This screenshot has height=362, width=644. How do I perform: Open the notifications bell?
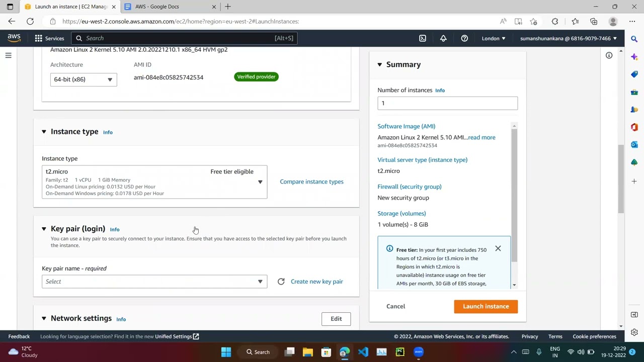pyautogui.click(x=443, y=38)
